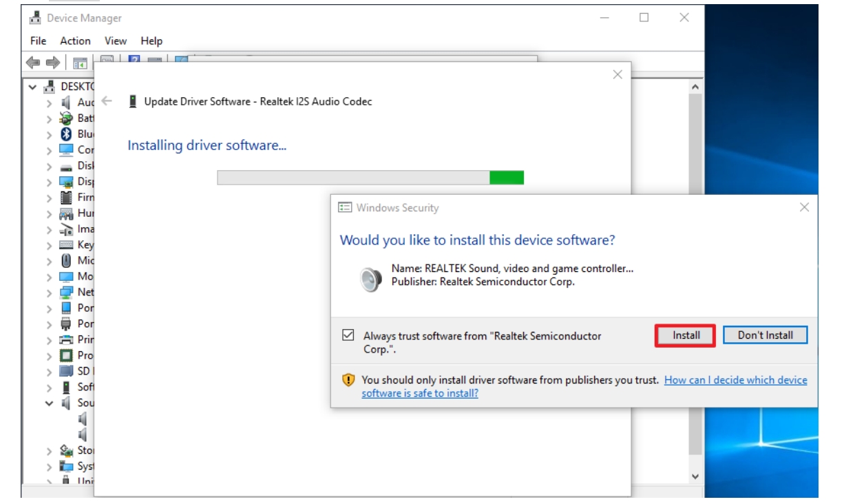Click the Printers category icon
844x504 pixels.
click(67, 339)
